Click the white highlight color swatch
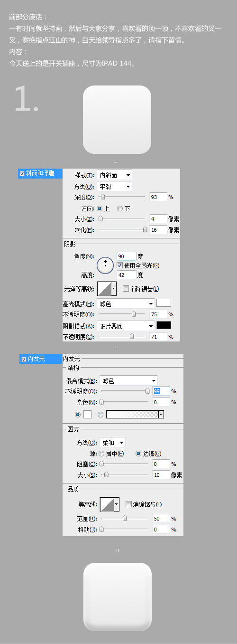237x644 pixels. point(164,303)
